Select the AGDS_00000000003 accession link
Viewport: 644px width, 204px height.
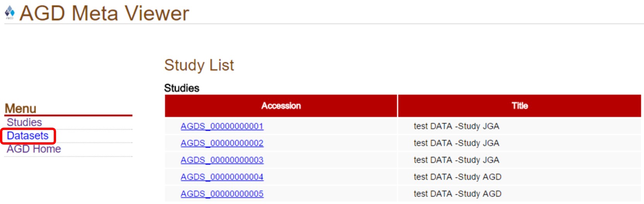point(222,160)
